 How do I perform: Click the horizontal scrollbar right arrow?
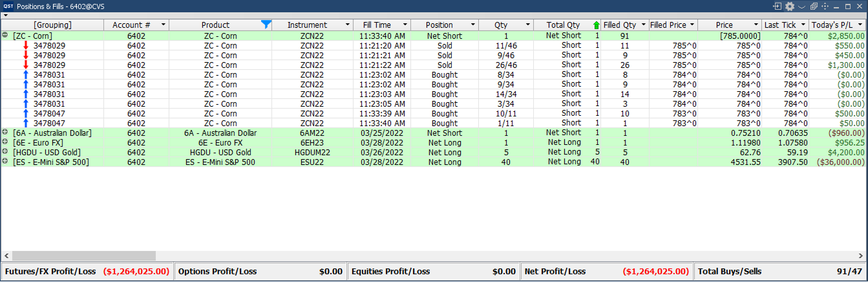(862, 255)
